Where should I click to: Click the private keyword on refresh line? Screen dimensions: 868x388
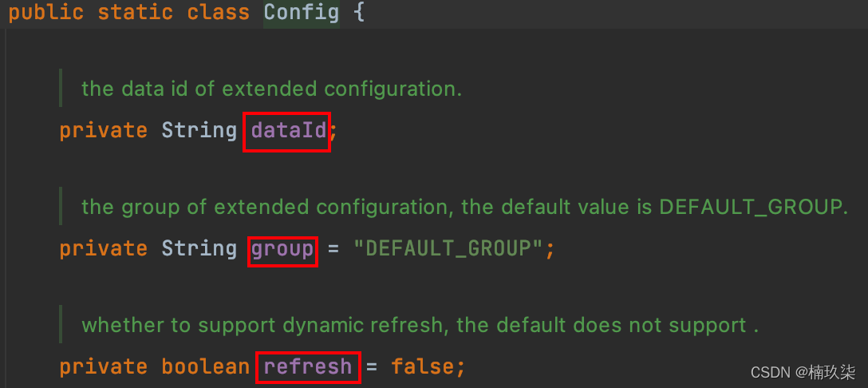[x=103, y=367]
